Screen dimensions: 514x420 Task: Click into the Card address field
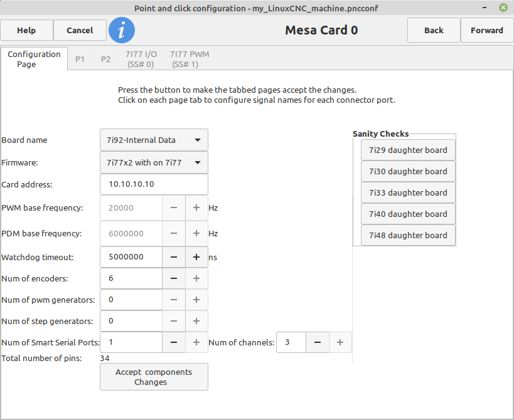[x=154, y=184]
